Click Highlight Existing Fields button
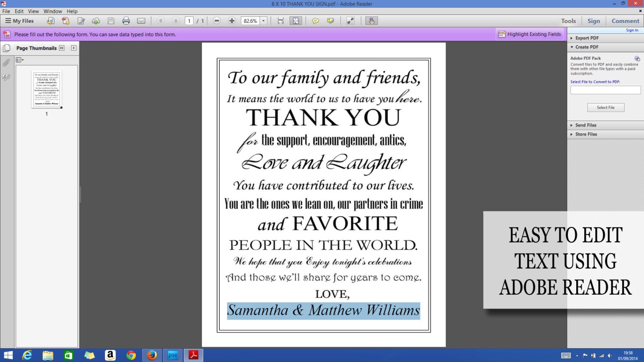 tap(530, 34)
